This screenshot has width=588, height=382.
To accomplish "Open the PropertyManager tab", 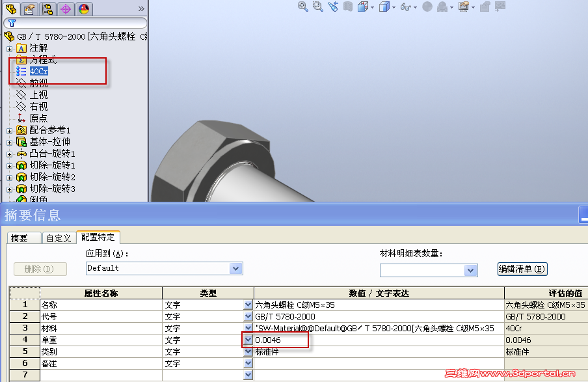I will tap(29, 8).
